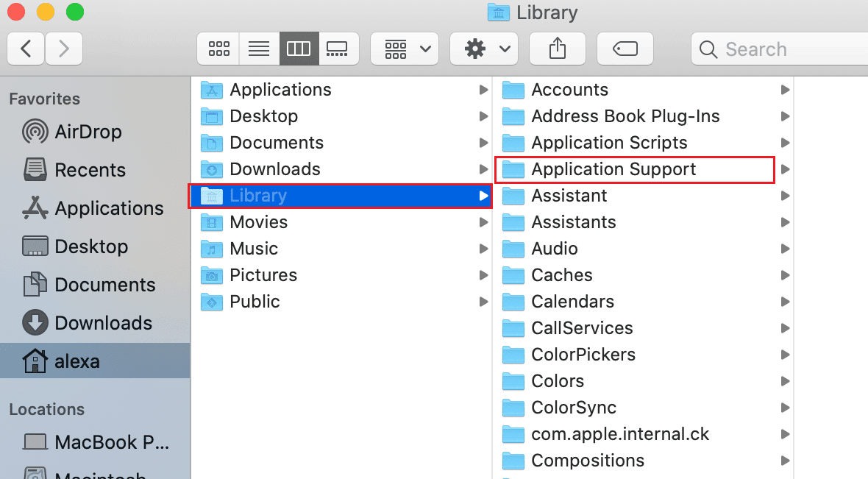This screenshot has width=868, height=479.
Task: Click the Assistant folder icon
Action: point(513,196)
